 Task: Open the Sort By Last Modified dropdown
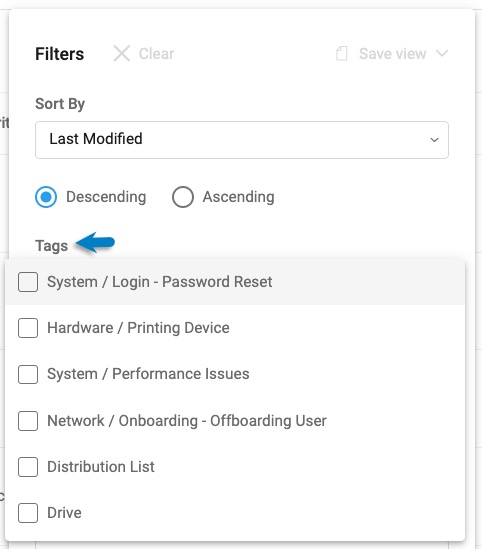(242, 140)
